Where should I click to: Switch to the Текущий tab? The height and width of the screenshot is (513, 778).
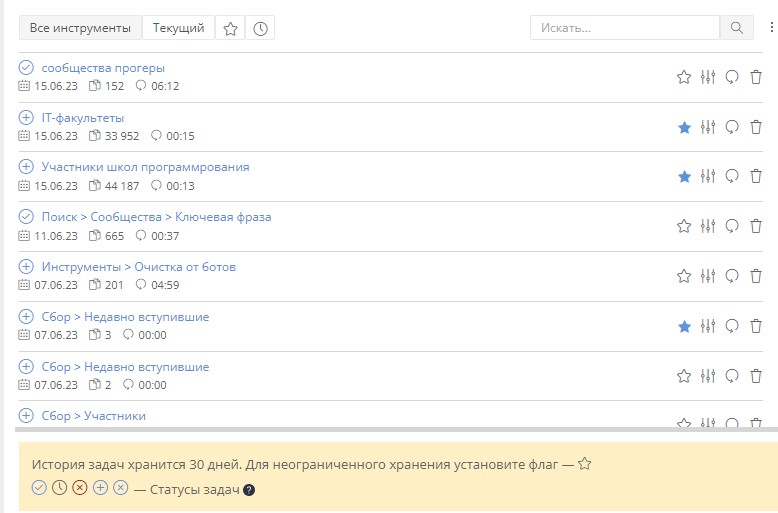[x=178, y=29]
